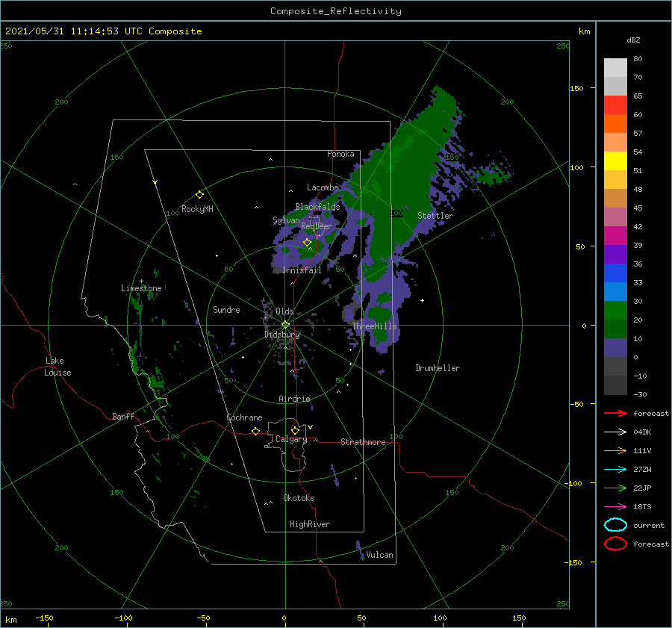Click the yellow radar site marker at center
Screen dimensions: 672x628
[285, 325]
